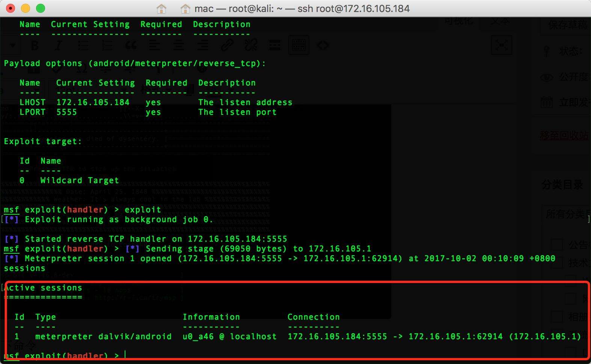Apply bulleted list in background editor
The height and width of the screenshot is (364, 591).
(83, 45)
